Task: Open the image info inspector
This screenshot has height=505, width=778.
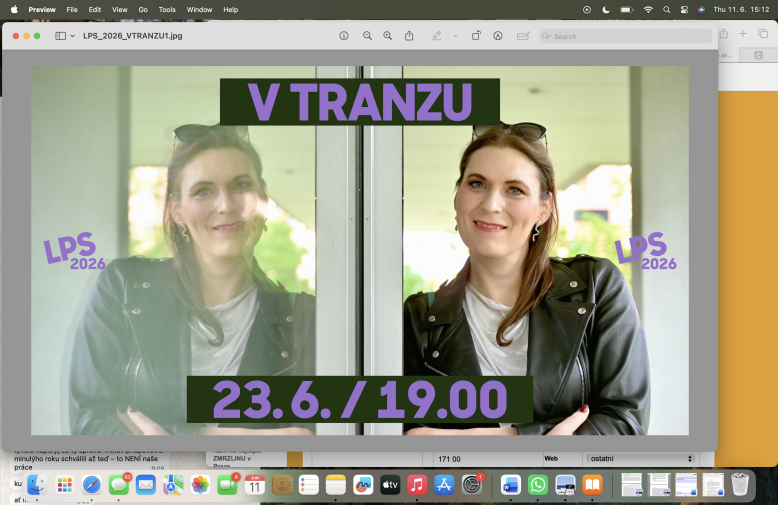Action: click(344, 36)
